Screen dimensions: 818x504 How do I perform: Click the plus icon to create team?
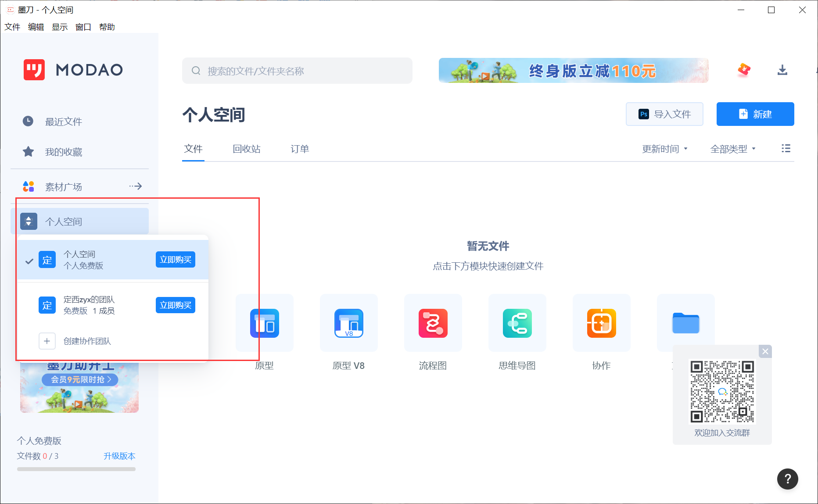point(47,341)
